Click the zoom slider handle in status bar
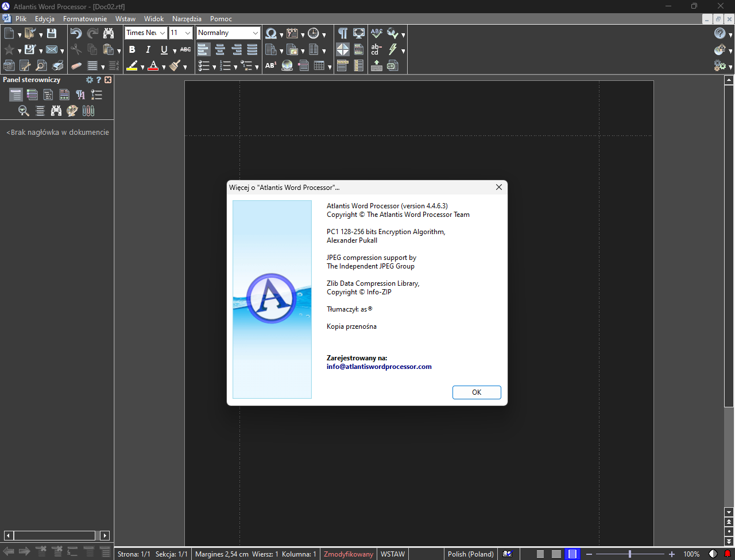 [630, 554]
